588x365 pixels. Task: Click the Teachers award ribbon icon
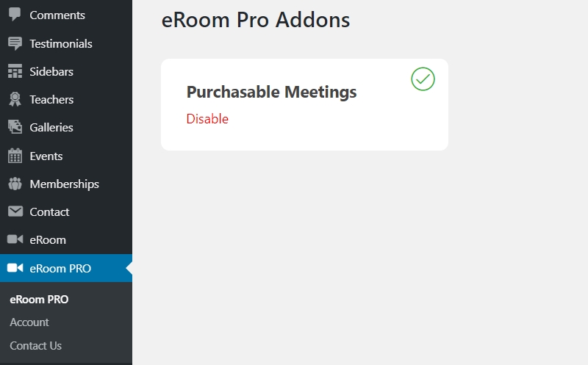point(15,99)
